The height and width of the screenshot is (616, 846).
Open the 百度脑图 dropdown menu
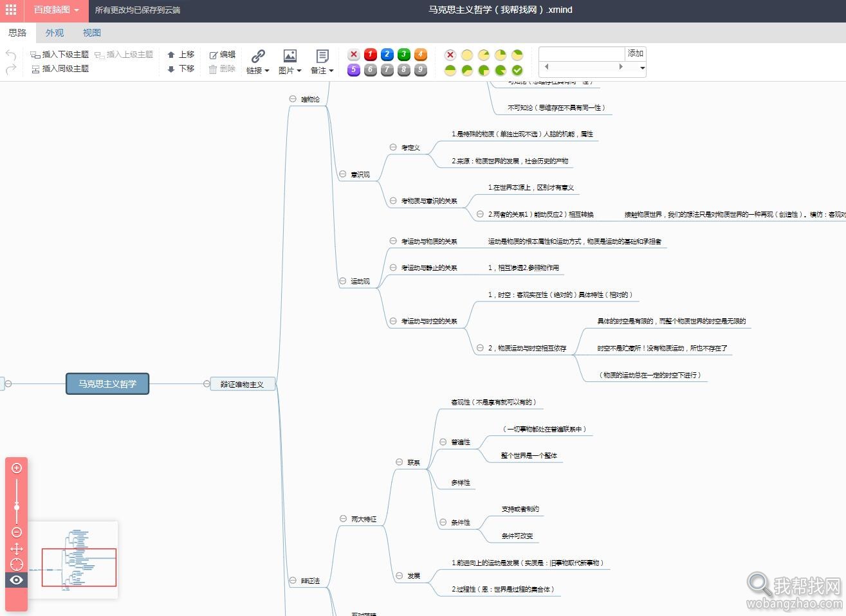coord(57,10)
